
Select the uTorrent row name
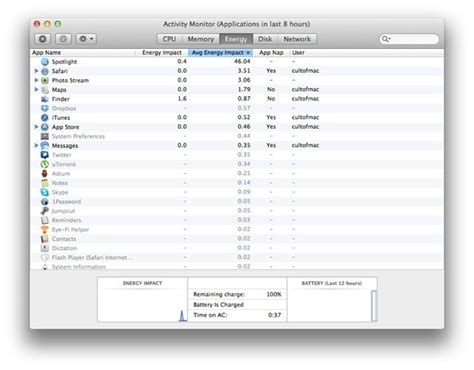pyautogui.click(x=64, y=164)
